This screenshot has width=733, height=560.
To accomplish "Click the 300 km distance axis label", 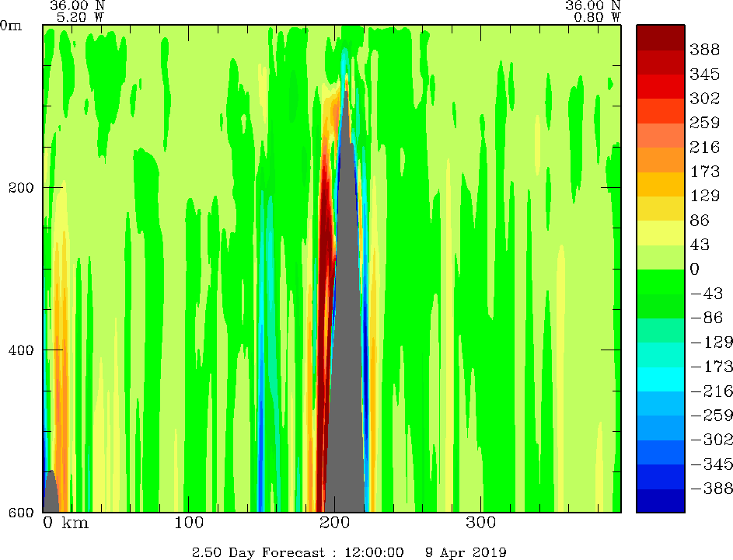I will coord(480,522).
